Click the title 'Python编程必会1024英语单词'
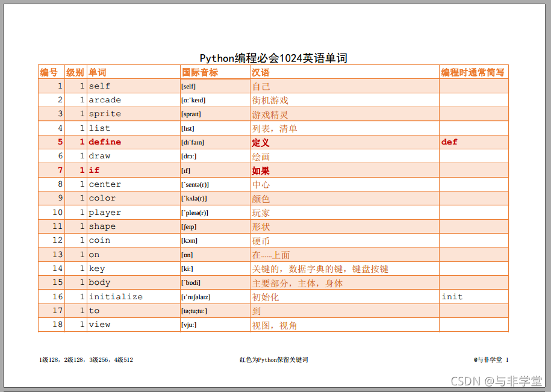Viewport: 551px width, 392px height. (x=273, y=58)
